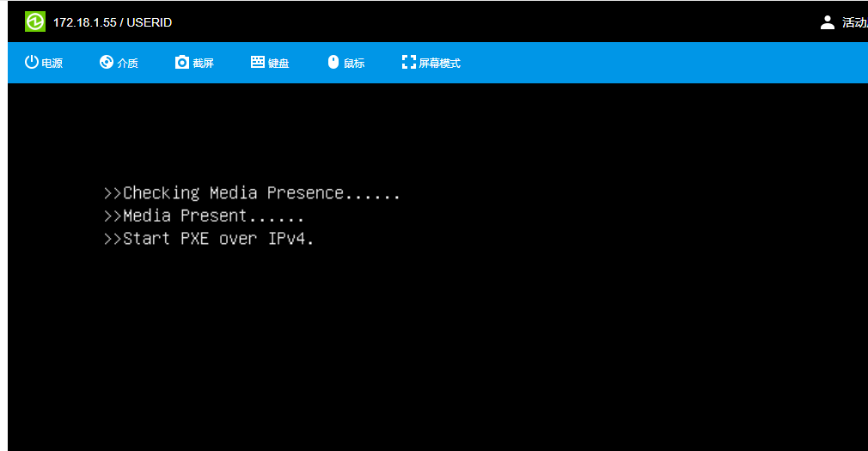Click the media disc icon

[107, 62]
